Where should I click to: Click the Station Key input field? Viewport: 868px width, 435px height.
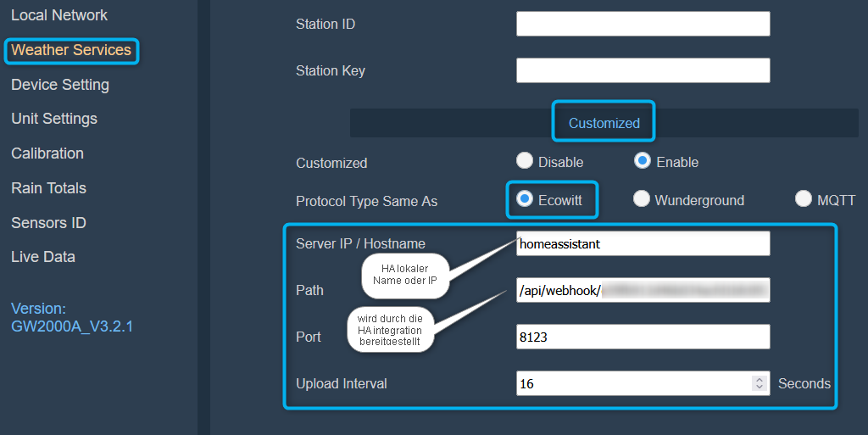(x=643, y=70)
